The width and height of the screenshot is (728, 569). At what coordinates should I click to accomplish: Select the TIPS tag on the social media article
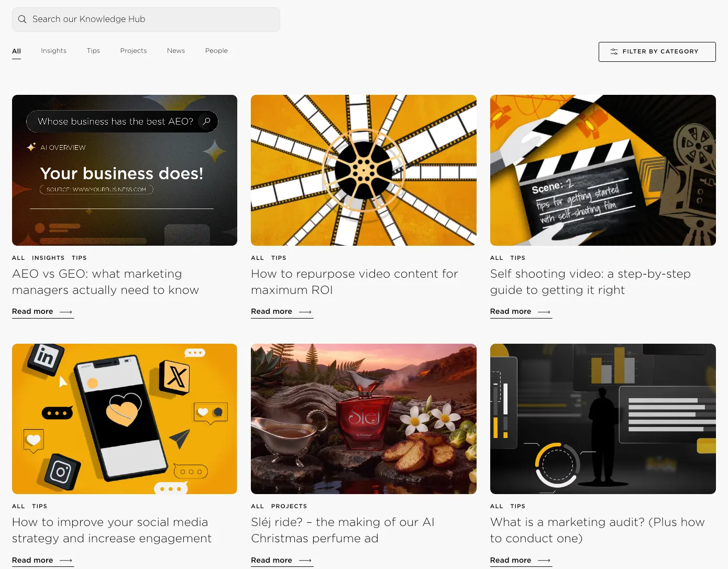(39, 506)
